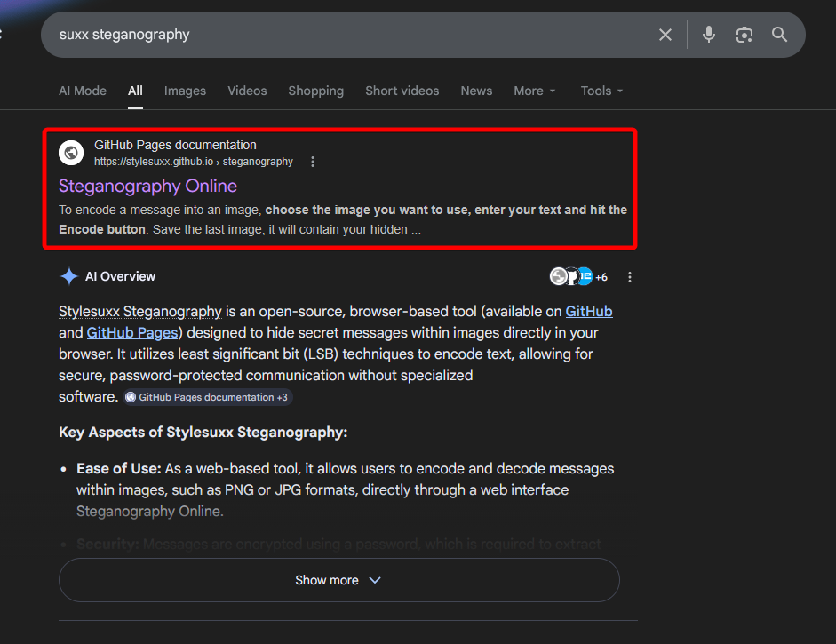Clear the search box with the X icon
Screen dimensions: 836x644
665,35
